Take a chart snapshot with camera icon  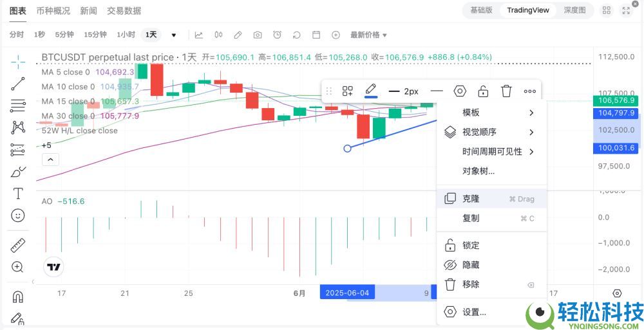point(258,35)
